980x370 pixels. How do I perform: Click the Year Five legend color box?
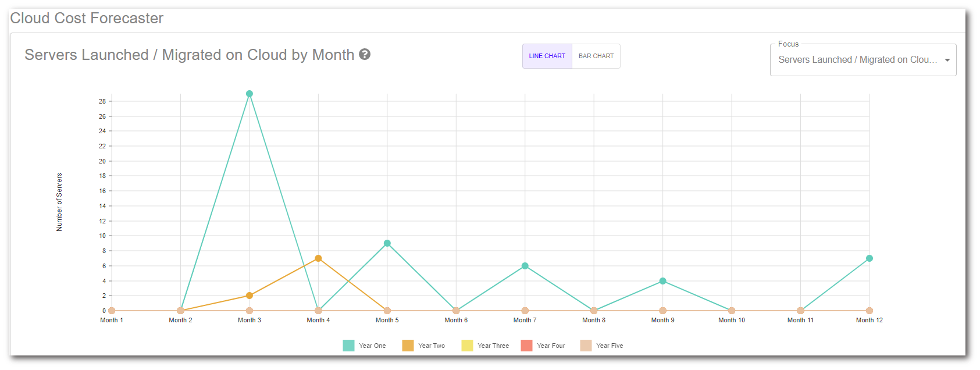coord(586,346)
